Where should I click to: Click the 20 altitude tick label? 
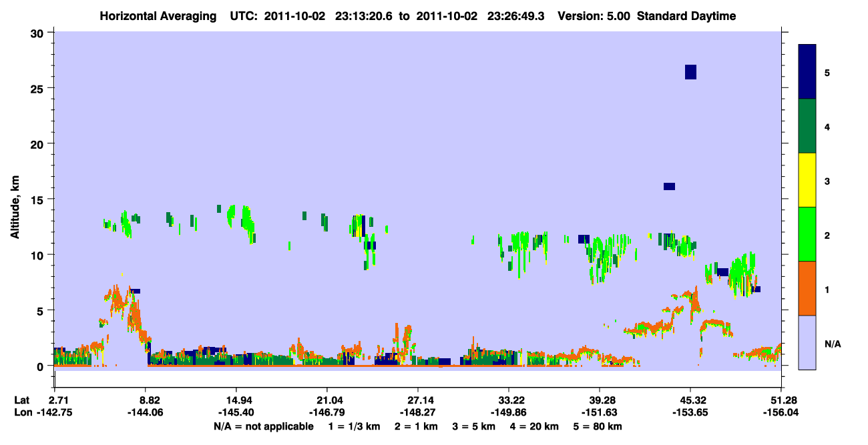tap(38, 143)
